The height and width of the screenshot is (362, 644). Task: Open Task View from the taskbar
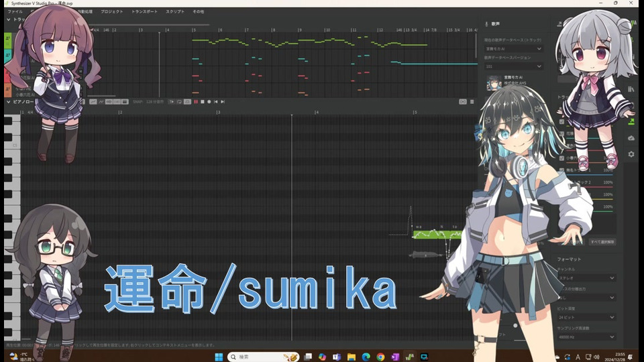[x=308, y=357]
